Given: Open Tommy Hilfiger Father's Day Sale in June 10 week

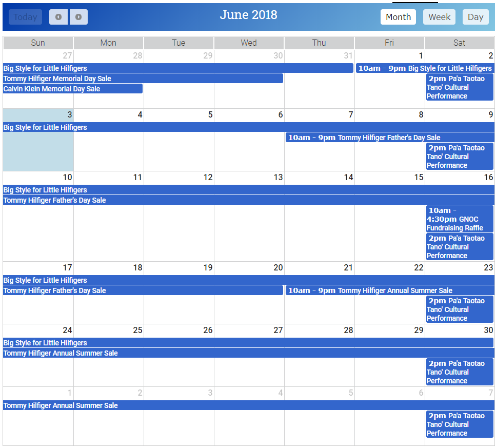Looking at the screenshot, I should click(x=249, y=200).
